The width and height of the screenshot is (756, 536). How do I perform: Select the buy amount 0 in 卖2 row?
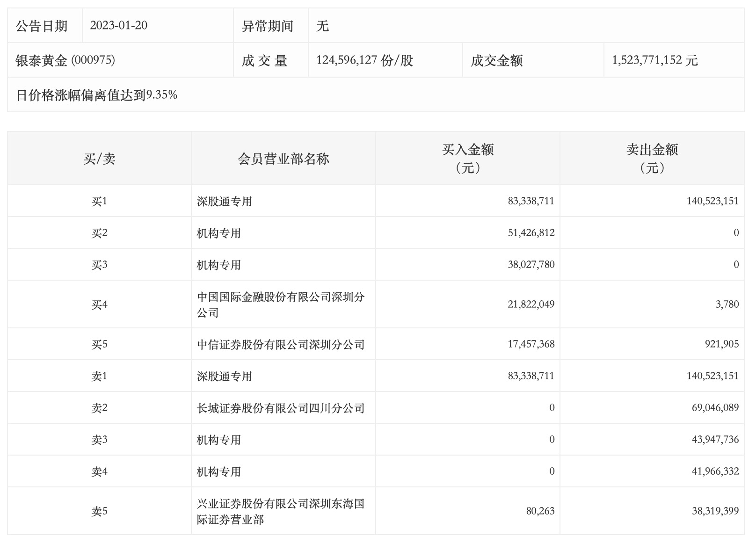click(552, 408)
